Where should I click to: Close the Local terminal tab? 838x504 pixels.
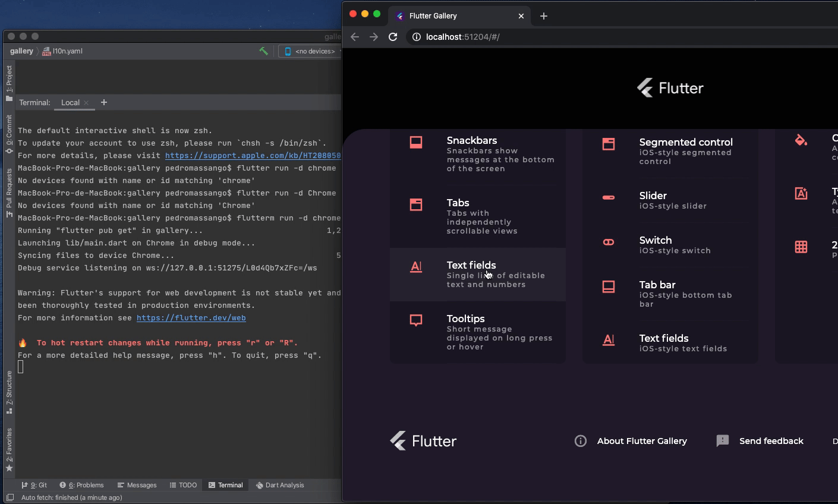[86, 103]
